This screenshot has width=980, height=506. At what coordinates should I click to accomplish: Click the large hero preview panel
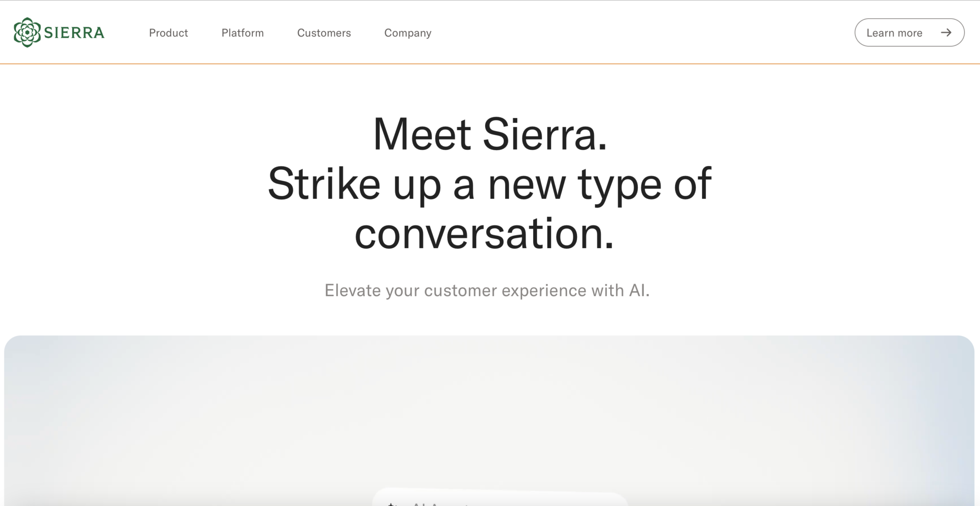point(489,411)
